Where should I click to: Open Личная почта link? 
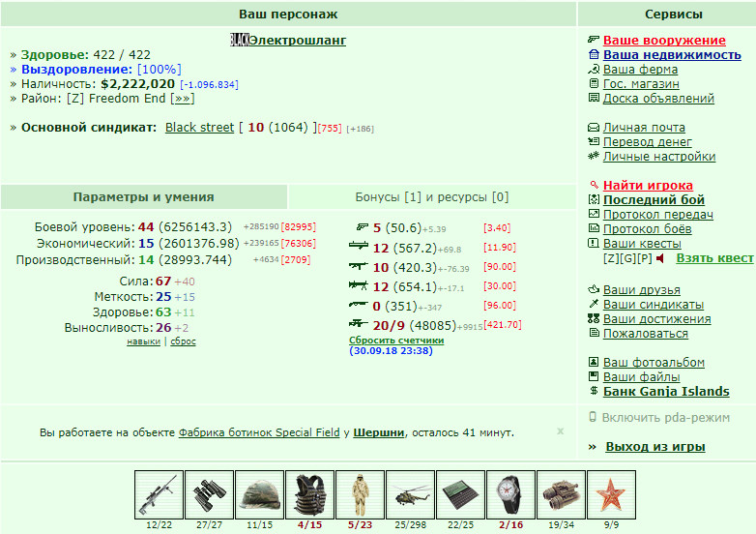point(644,128)
